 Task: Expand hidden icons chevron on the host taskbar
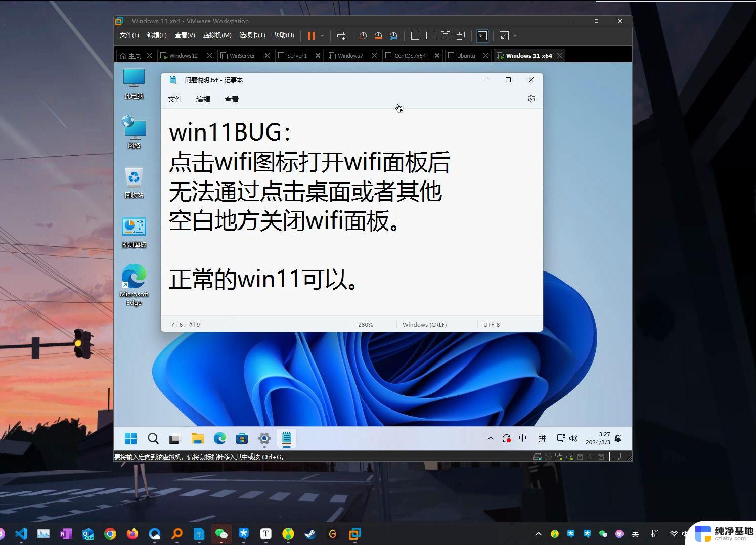click(539, 533)
